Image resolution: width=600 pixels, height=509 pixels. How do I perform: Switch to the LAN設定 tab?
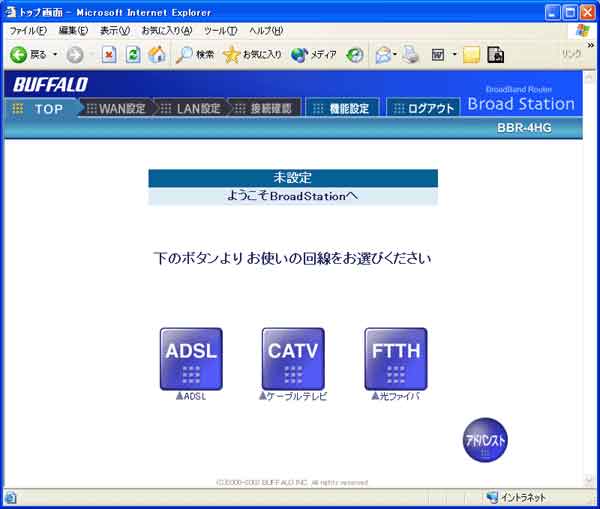(191, 109)
